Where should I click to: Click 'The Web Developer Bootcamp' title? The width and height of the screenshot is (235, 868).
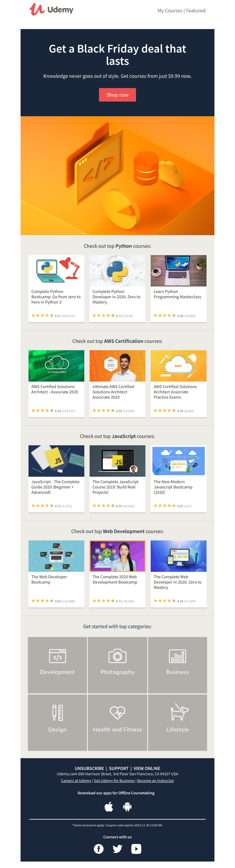coord(49,579)
